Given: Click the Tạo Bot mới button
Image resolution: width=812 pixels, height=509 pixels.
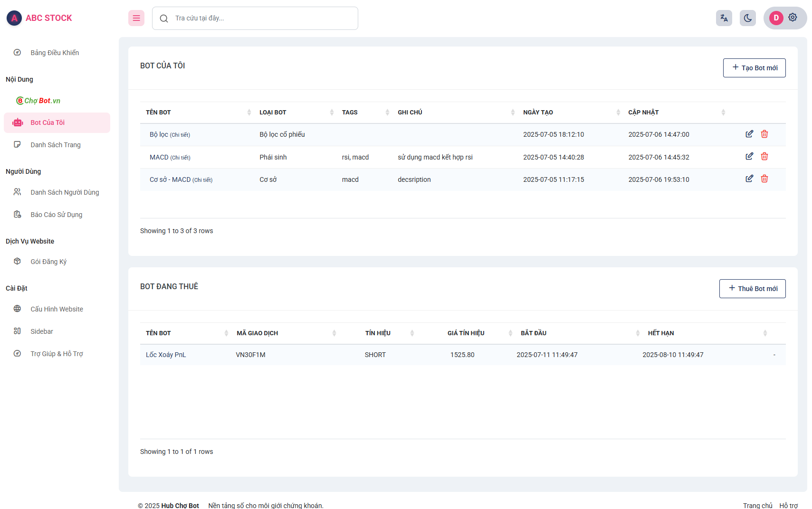Looking at the screenshot, I should (754, 68).
